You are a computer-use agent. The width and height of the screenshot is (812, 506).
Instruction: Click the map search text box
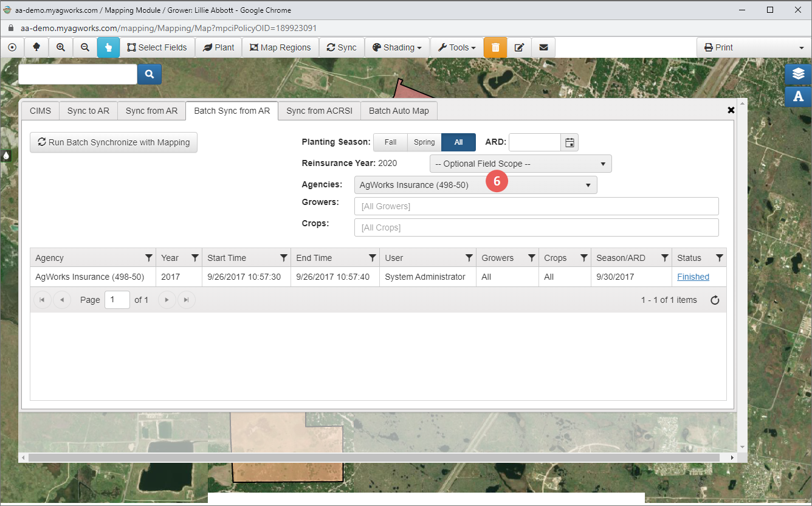[x=78, y=74]
